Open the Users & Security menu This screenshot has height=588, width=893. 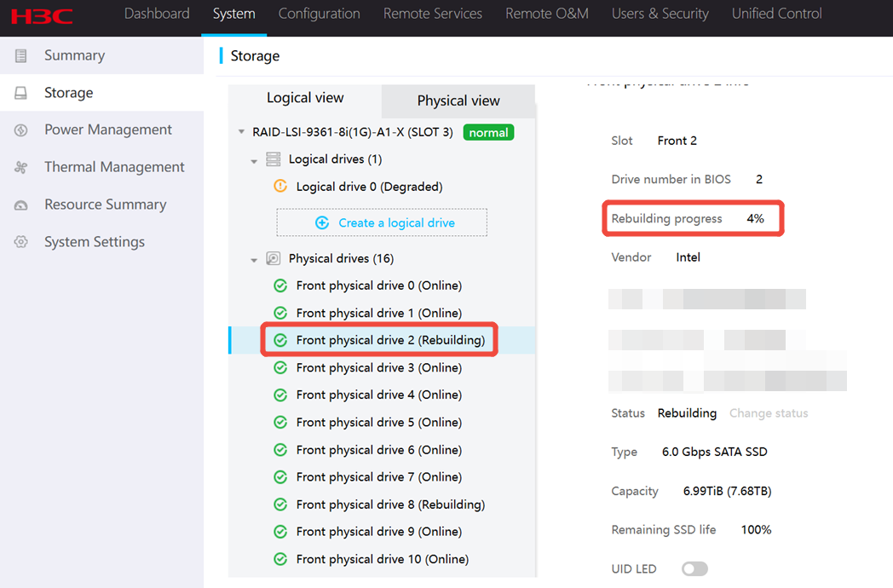660,14
